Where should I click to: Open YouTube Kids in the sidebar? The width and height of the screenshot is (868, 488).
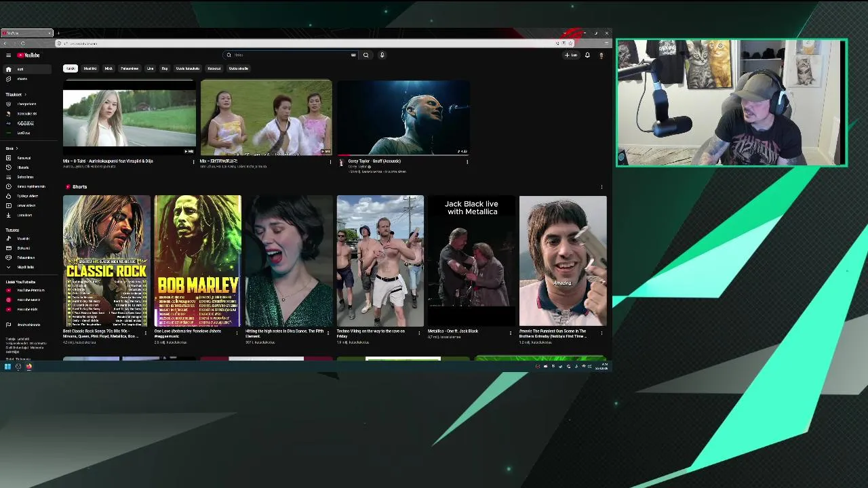click(x=26, y=309)
